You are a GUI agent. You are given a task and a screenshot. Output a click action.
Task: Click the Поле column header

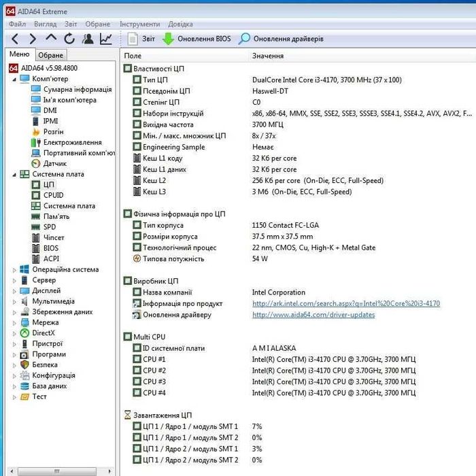[133, 56]
